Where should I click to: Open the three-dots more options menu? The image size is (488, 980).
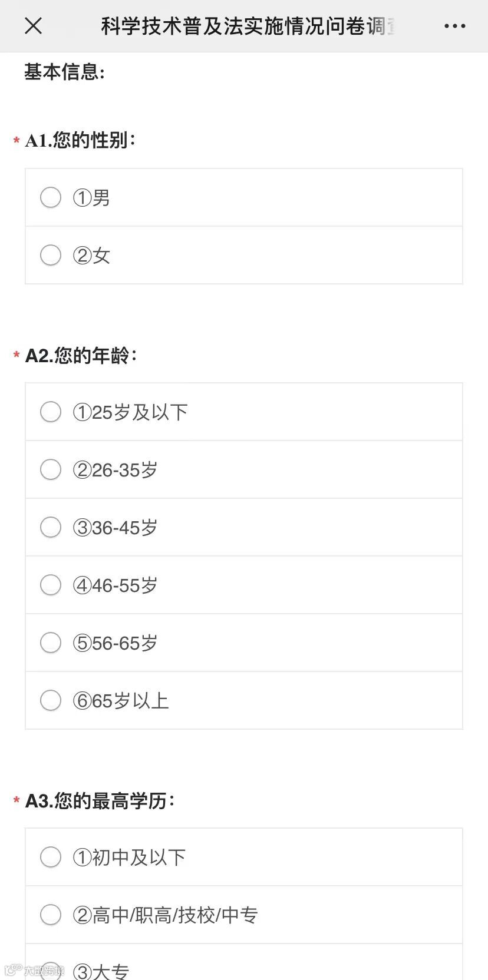(x=454, y=26)
